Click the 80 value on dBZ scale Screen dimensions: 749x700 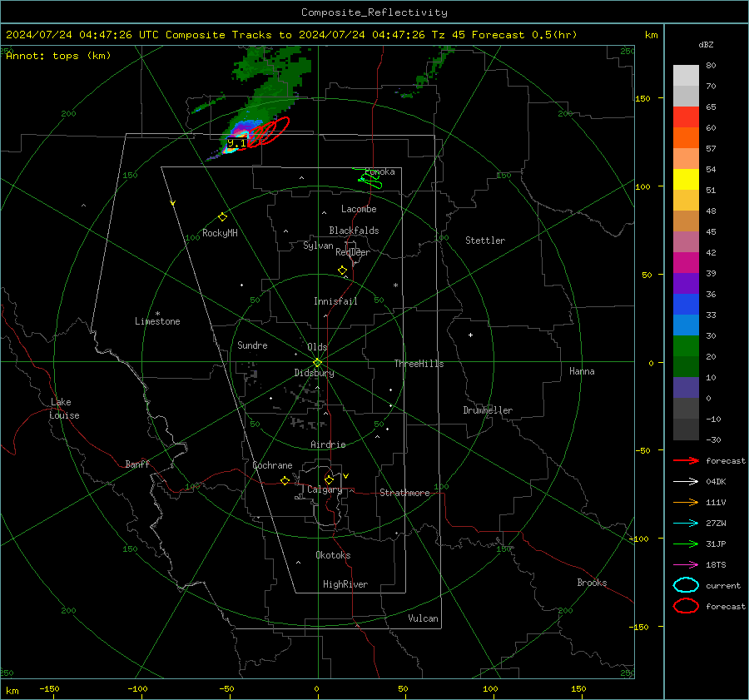pyautogui.click(x=711, y=66)
